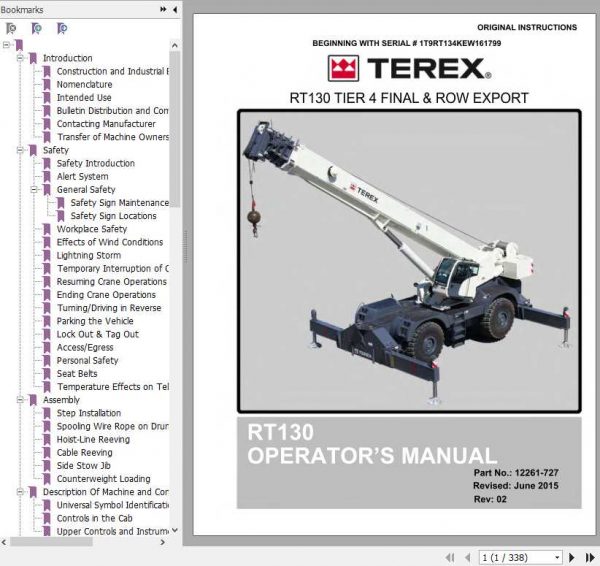Click the bookmark icon beside Nomenclature
The width and height of the screenshot is (600, 566).
pos(47,85)
